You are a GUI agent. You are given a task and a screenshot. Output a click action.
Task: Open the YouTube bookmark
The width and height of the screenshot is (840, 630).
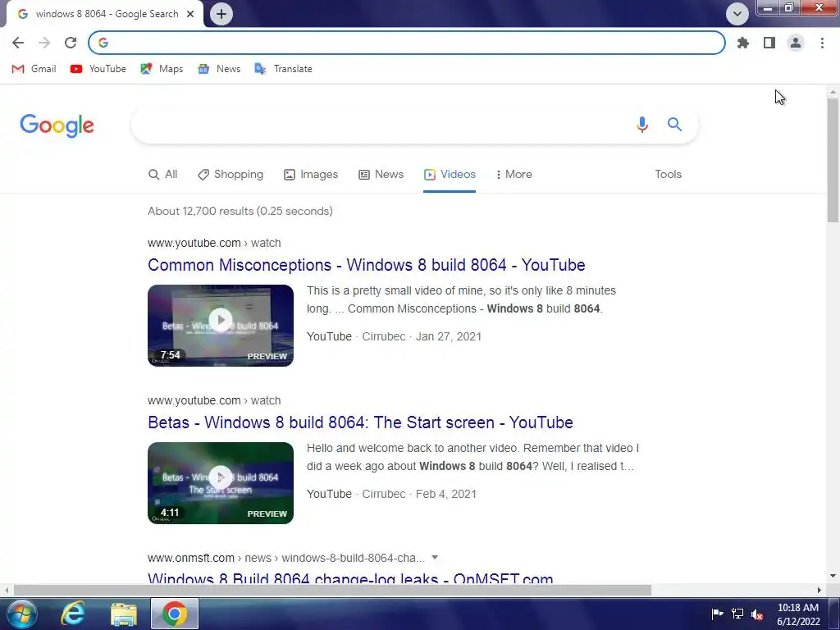98,69
